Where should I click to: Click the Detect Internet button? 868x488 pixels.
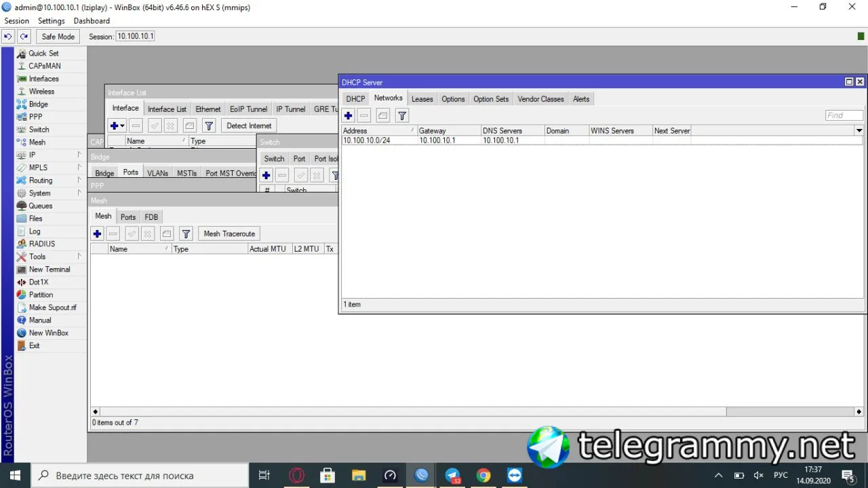(249, 126)
